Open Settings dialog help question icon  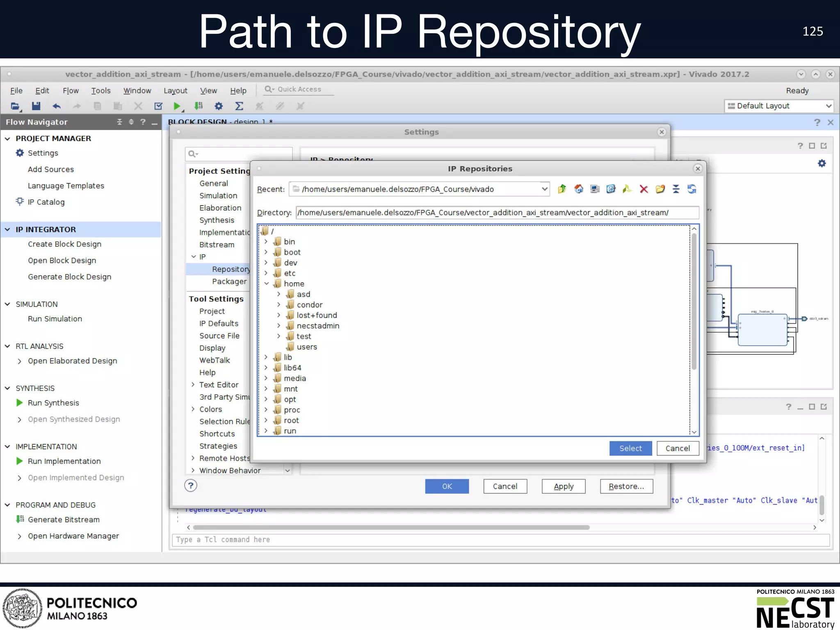tap(191, 486)
